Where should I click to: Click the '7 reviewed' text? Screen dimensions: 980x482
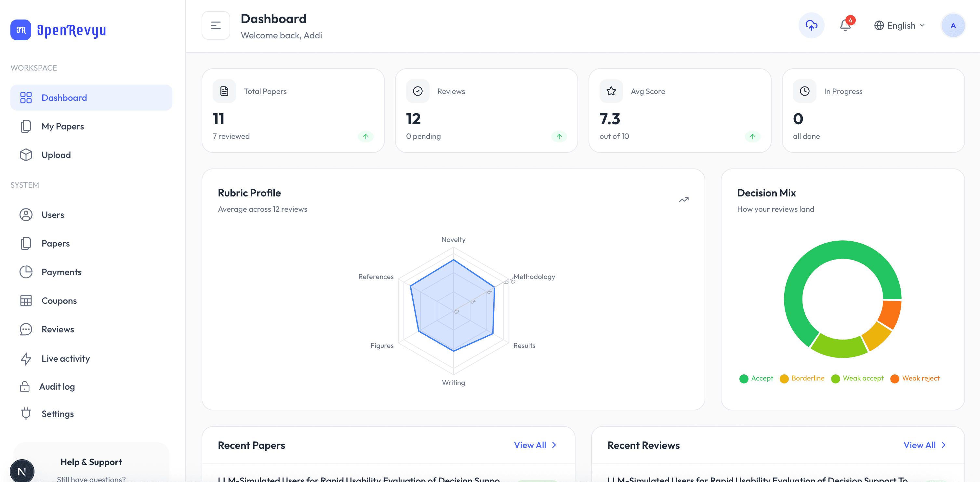click(231, 136)
